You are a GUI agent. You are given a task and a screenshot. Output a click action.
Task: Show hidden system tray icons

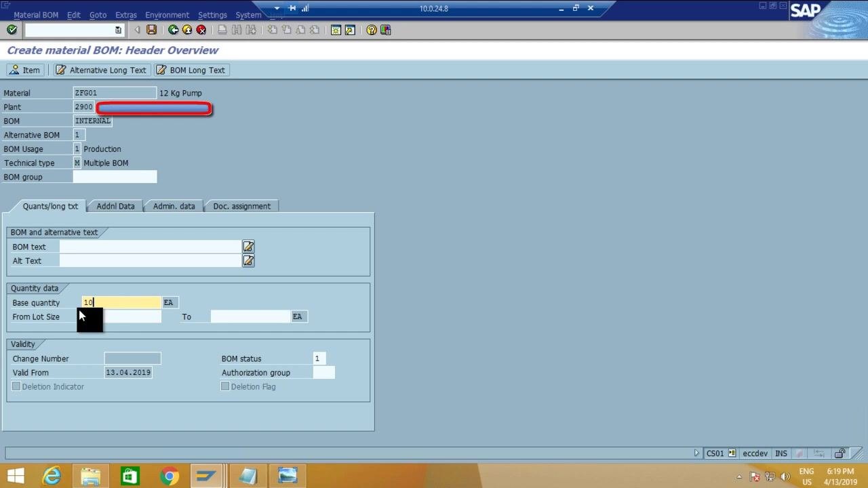739,476
